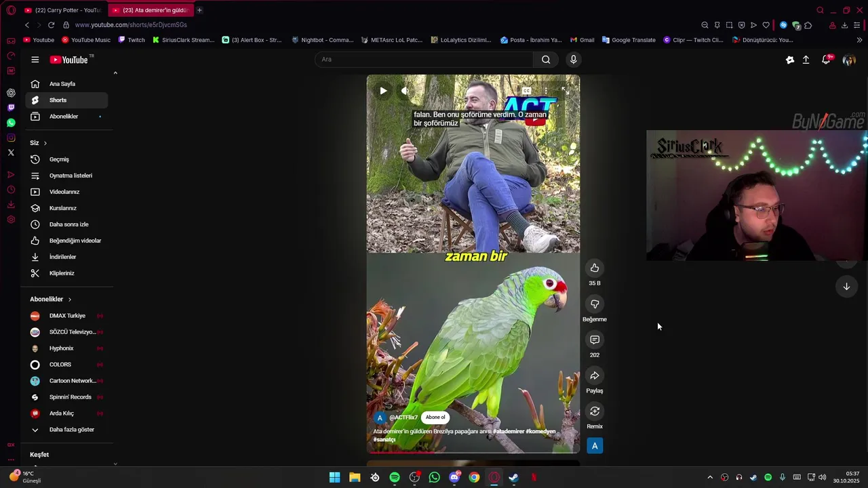Viewport: 868px width, 488px height.
Task: Play the Short video
Action: pyautogui.click(x=383, y=91)
